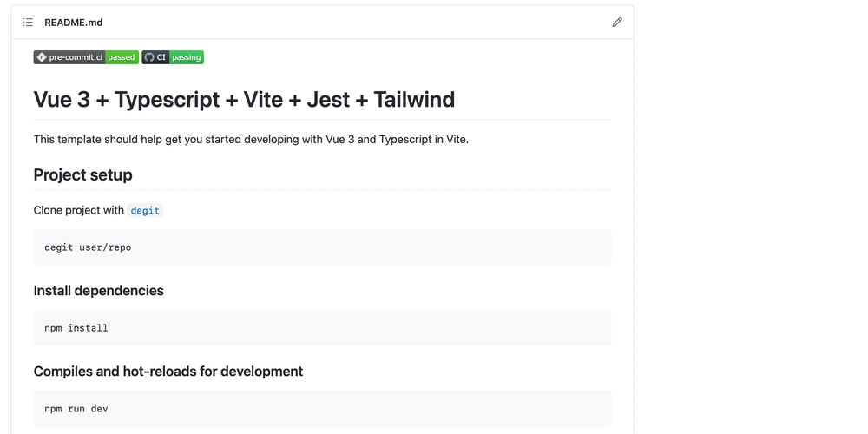Viewport: 868px width, 434px height.
Task: Click the pre-commit.ci logo in the badge
Action: (x=41, y=57)
